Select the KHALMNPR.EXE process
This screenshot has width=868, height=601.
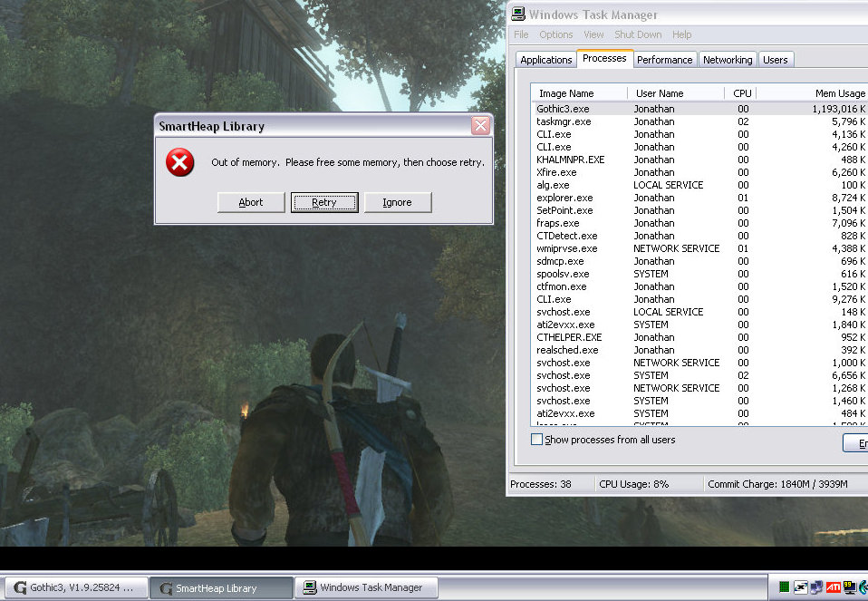coord(699,160)
